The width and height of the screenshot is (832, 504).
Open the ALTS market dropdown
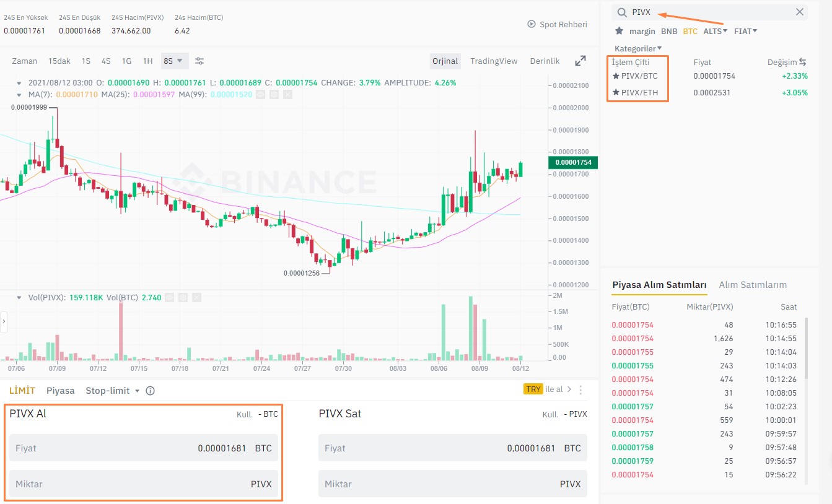[x=714, y=31]
